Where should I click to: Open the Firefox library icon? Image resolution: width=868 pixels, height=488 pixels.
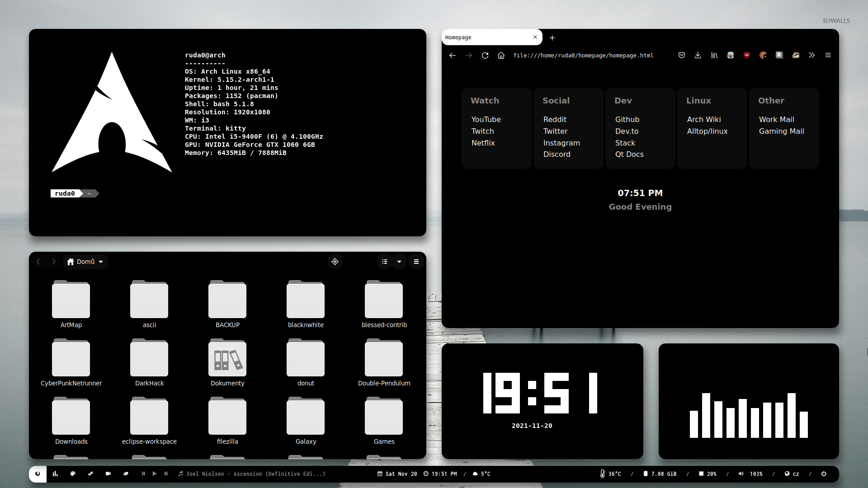[714, 55]
